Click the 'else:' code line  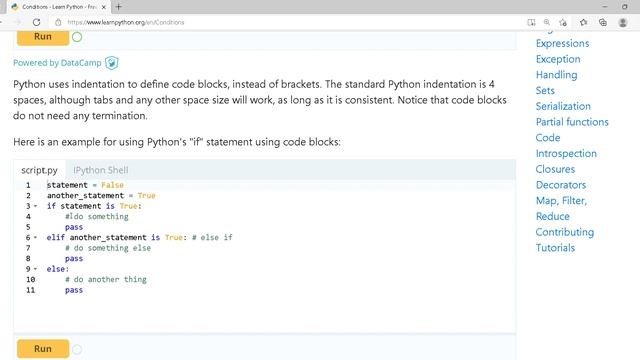[x=58, y=269]
